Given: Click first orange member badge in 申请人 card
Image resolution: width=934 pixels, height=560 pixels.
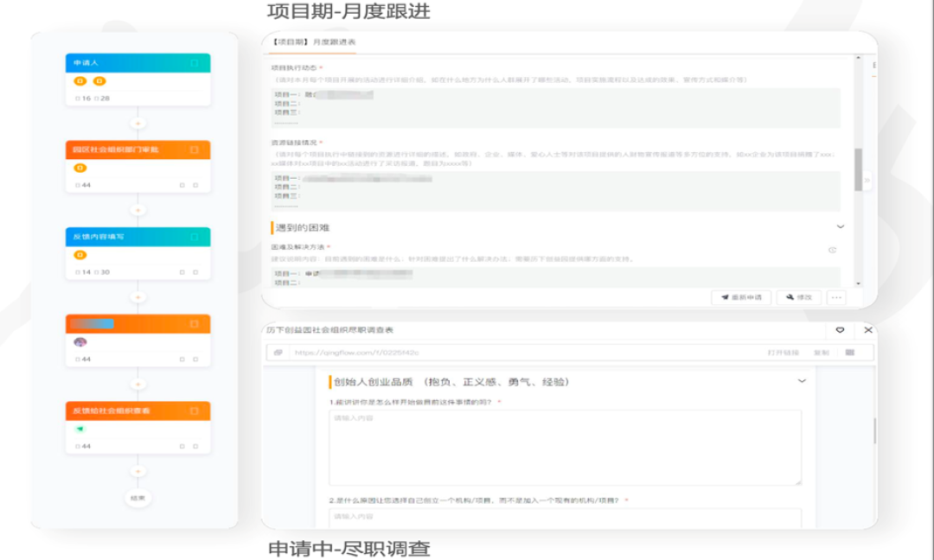Looking at the screenshot, I should pos(80,81).
